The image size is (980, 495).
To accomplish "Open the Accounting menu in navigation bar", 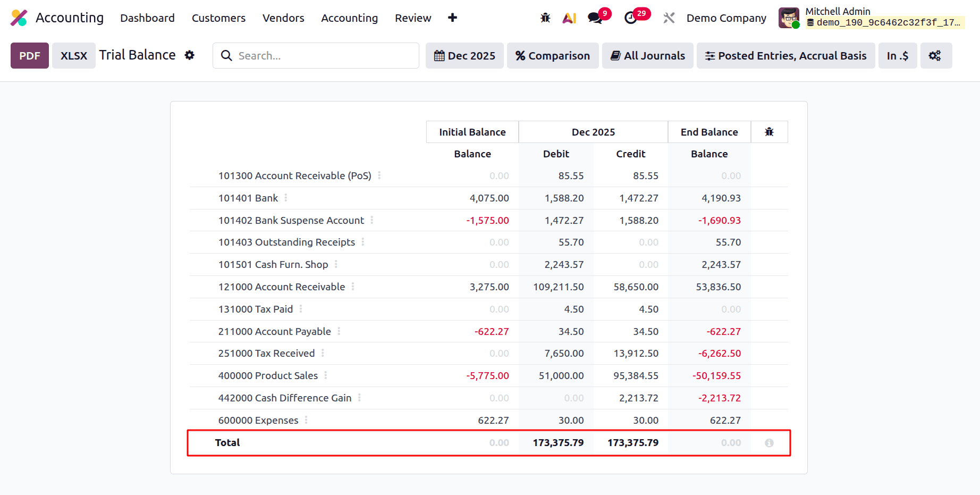I will [x=349, y=18].
